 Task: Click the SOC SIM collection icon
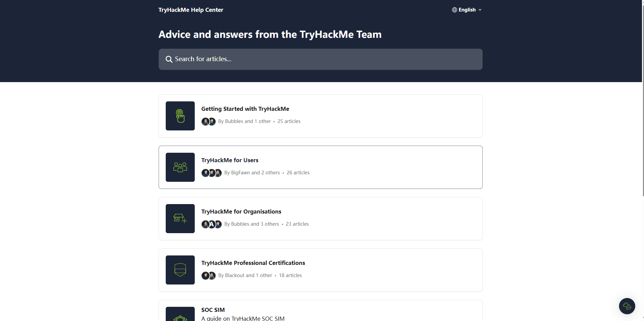point(180,316)
